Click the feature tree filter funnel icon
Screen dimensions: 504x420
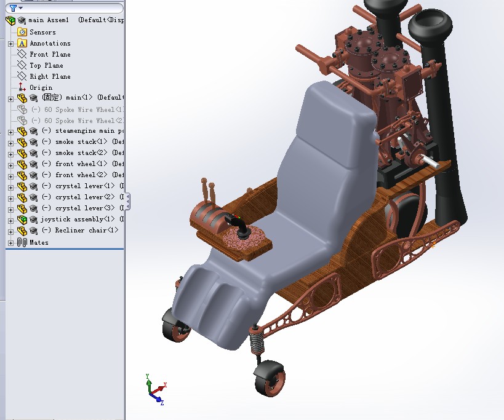(x=13, y=8)
